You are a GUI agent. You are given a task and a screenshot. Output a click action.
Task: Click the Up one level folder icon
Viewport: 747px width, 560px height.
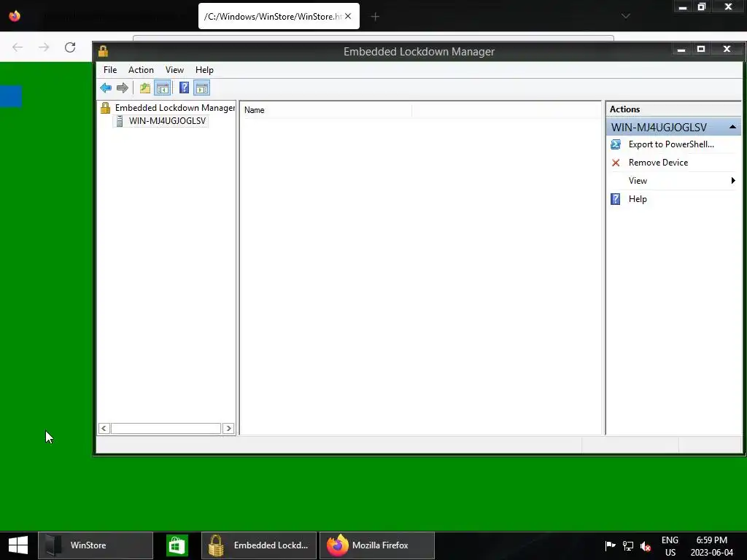coord(145,88)
